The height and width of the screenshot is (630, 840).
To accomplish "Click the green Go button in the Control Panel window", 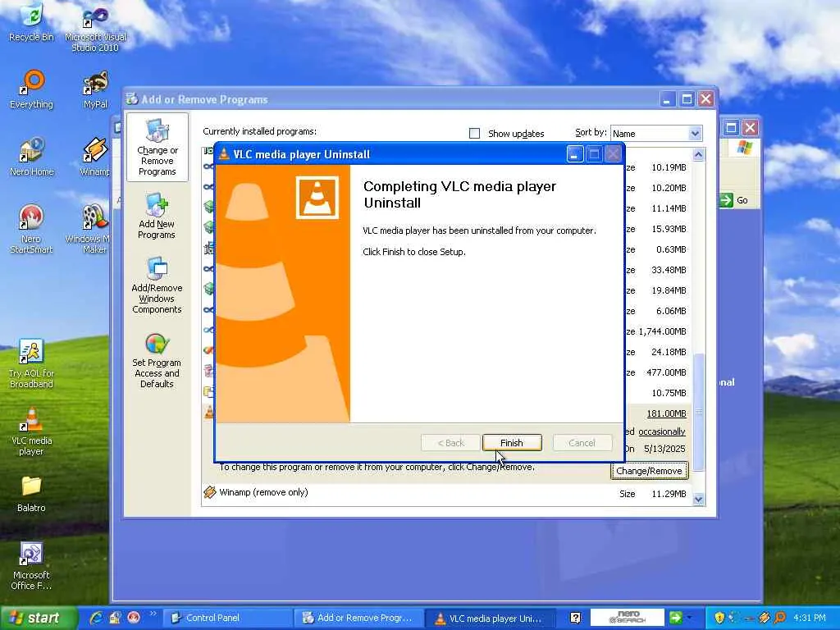I will 734,200.
